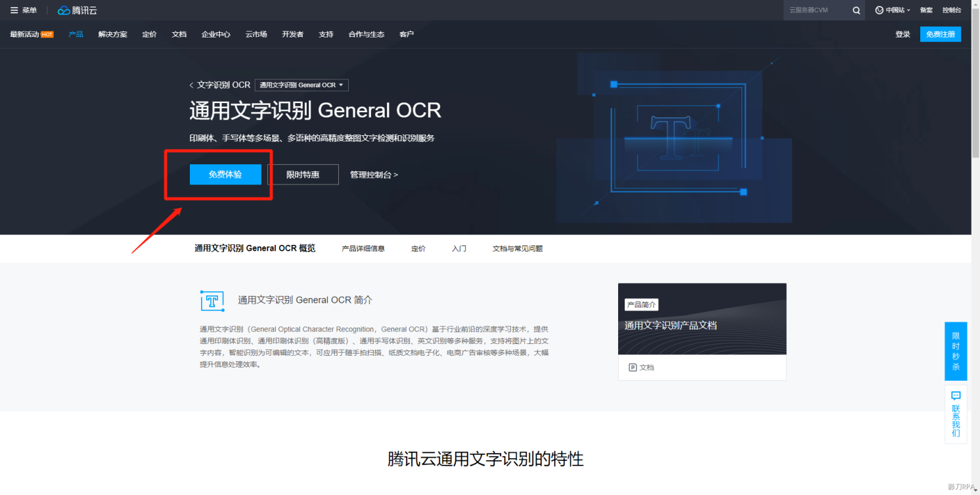The height and width of the screenshot is (495, 980).
Task: Switch to the 文档与常见问题 tab
Action: click(x=518, y=249)
